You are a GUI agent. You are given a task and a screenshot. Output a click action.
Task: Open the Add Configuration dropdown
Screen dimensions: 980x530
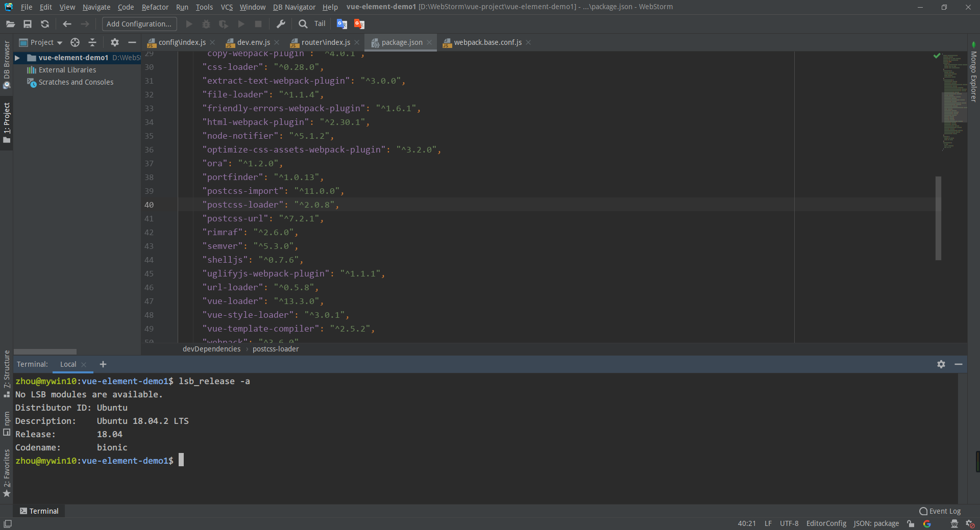click(x=138, y=23)
